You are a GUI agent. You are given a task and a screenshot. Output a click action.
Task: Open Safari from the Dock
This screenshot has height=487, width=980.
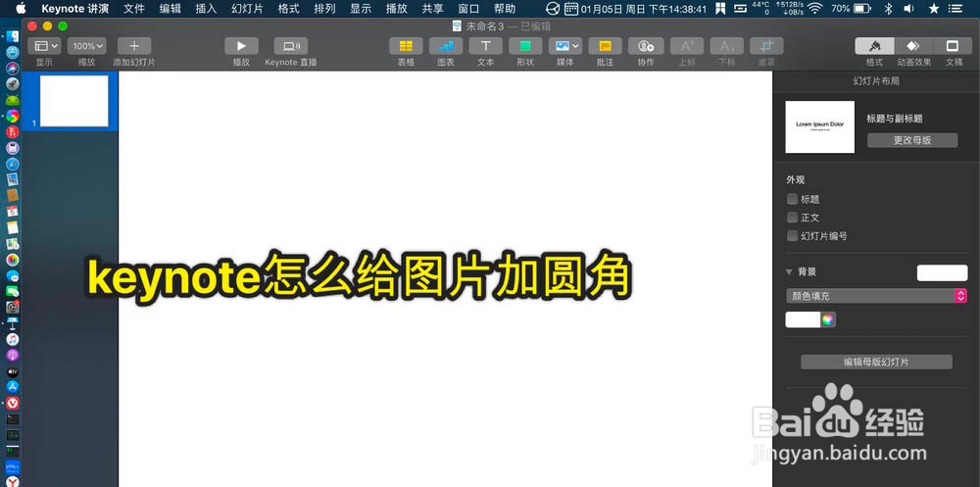point(13,164)
